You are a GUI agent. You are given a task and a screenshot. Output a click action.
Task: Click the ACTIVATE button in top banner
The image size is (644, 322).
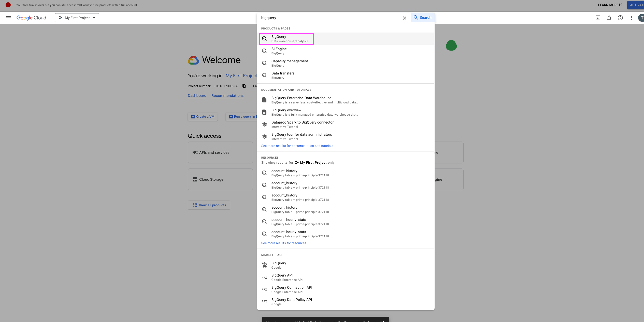636,5
